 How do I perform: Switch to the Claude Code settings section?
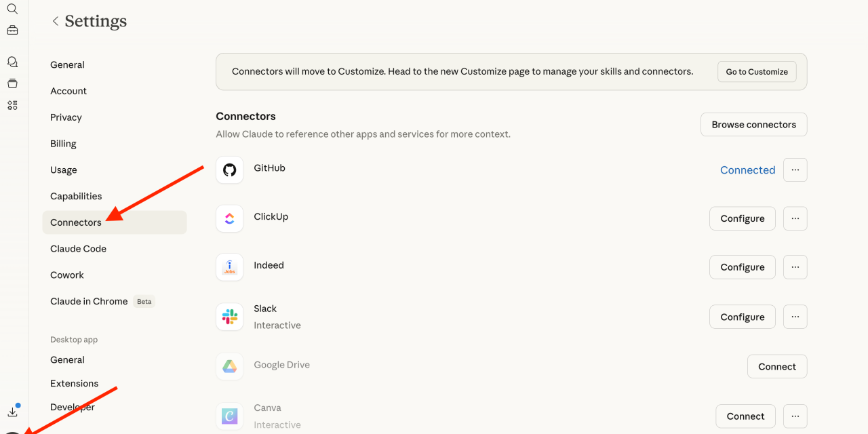(78, 249)
